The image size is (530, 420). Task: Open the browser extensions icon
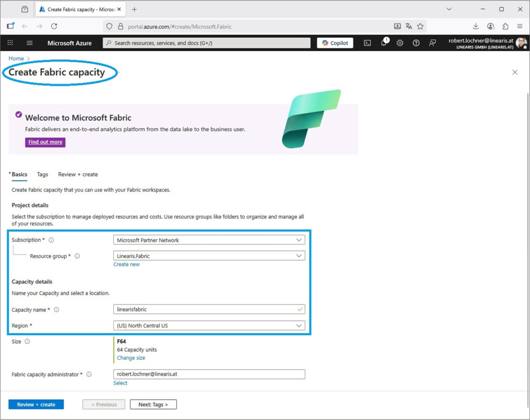(505, 26)
